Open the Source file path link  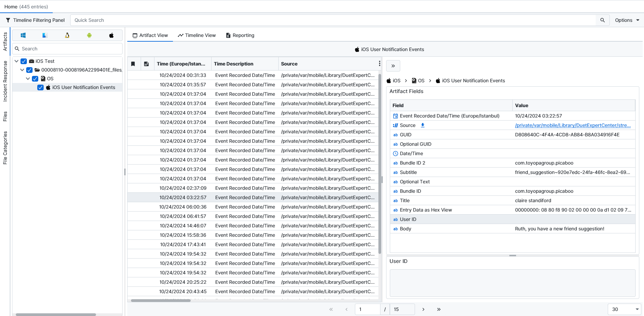[572, 125]
